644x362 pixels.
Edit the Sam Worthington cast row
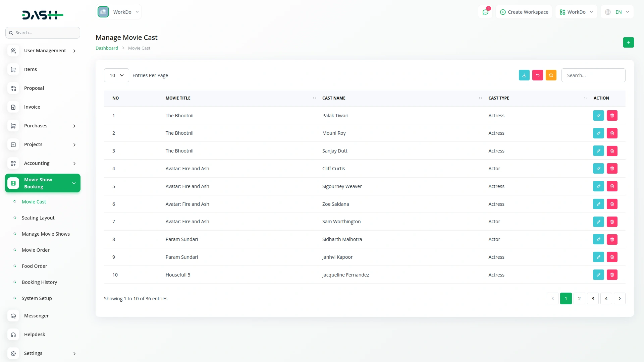click(598, 222)
